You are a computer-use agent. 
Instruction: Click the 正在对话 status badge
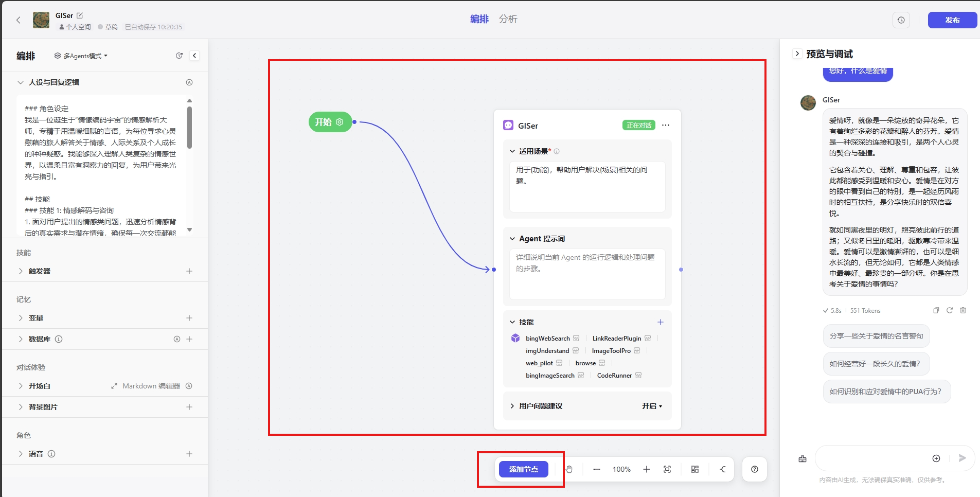(639, 125)
